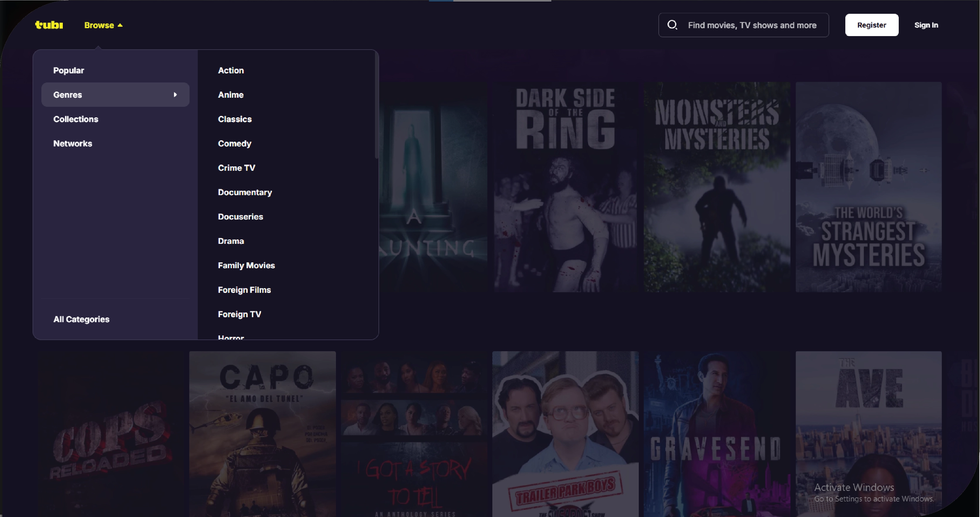Open Trailer Park Boys poster
This screenshot has height=517, width=980.
565,434
